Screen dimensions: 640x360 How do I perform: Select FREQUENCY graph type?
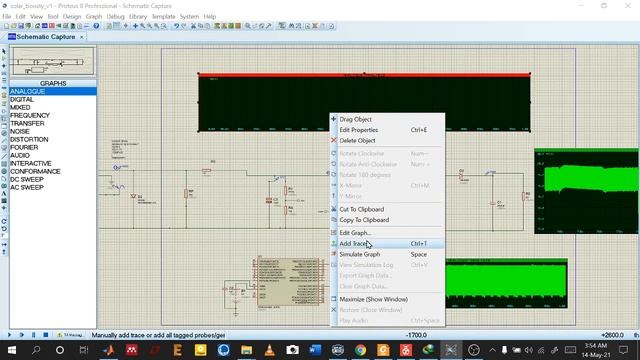pos(53,116)
